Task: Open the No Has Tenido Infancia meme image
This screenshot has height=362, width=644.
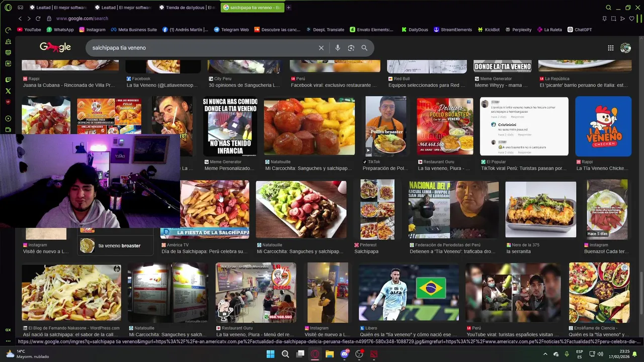Action: pos(230,126)
